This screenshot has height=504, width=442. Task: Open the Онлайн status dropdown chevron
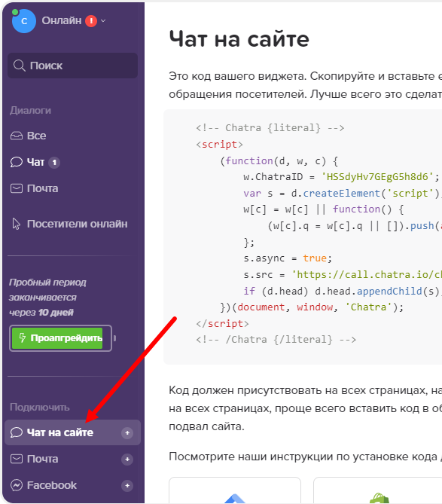coord(103,21)
